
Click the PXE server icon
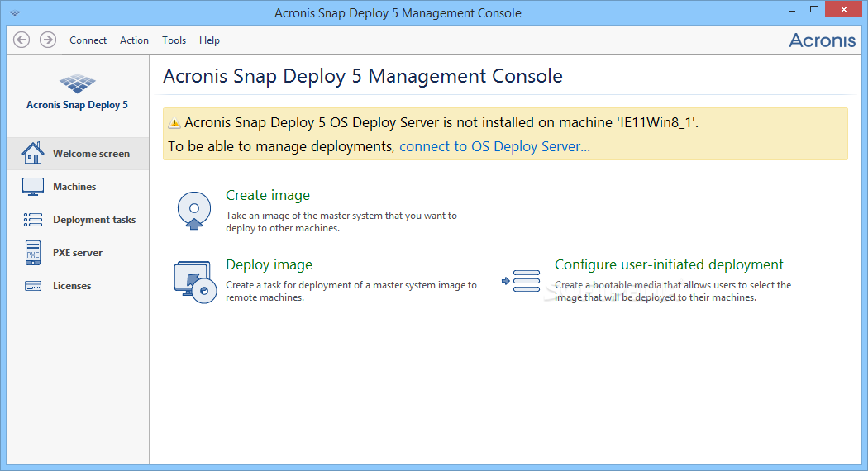pyautogui.click(x=33, y=253)
